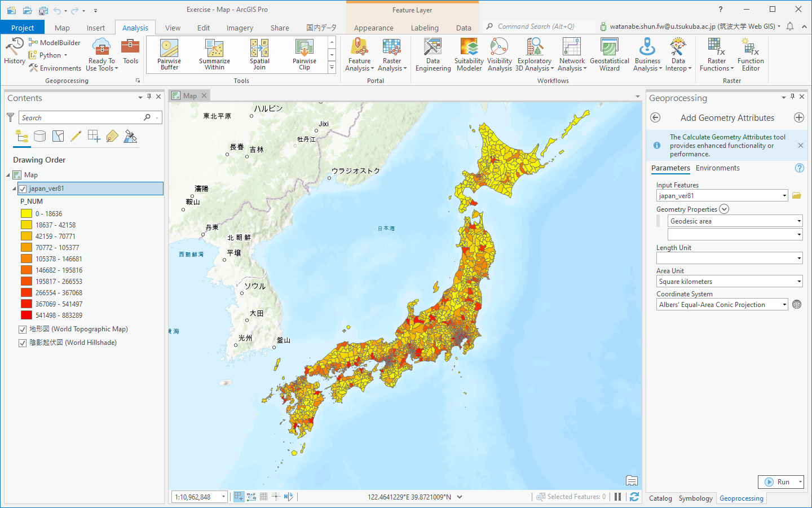Run the geoprocessing tool
Viewport: 812px width, 508px height.
pyautogui.click(x=777, y=481)
